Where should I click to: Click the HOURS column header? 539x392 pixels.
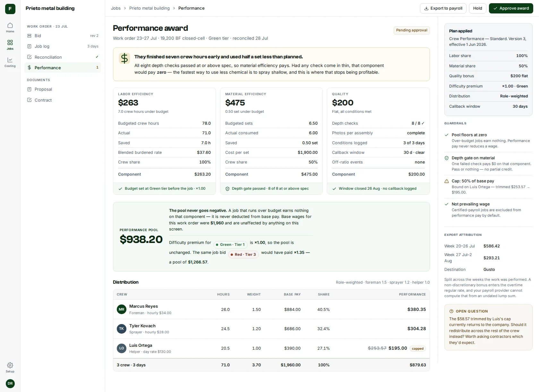pos(223,294)
